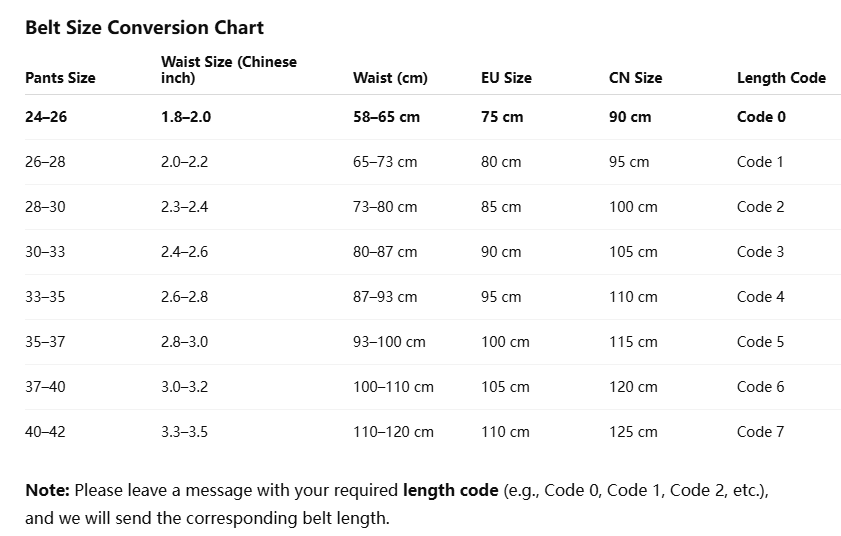Select the 65–73 cm waist cell
The height and width of the screenshot is (536, 841).
[385, 162]
